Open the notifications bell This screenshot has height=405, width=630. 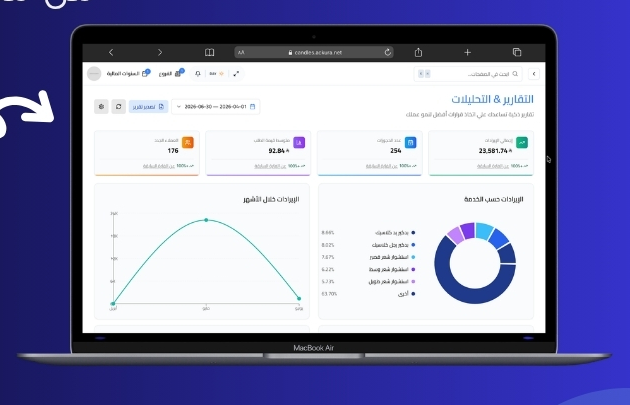[198, 74]
